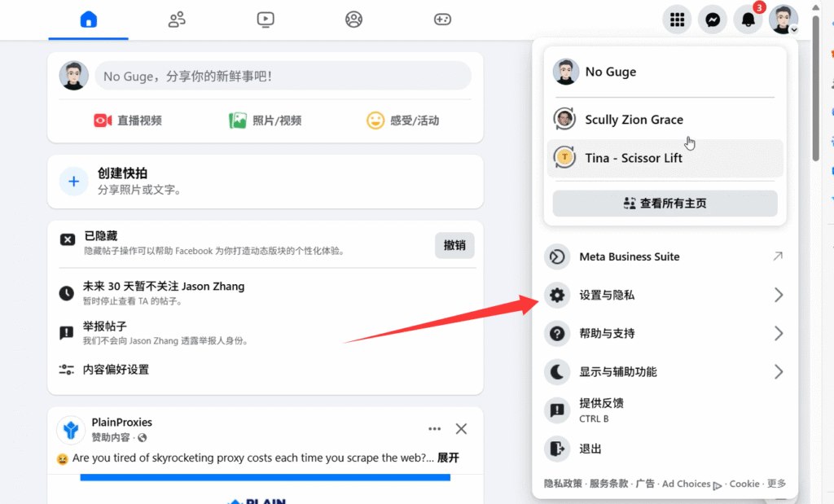
Task: Open the Groups tab icon
Action: coord(353,20)
